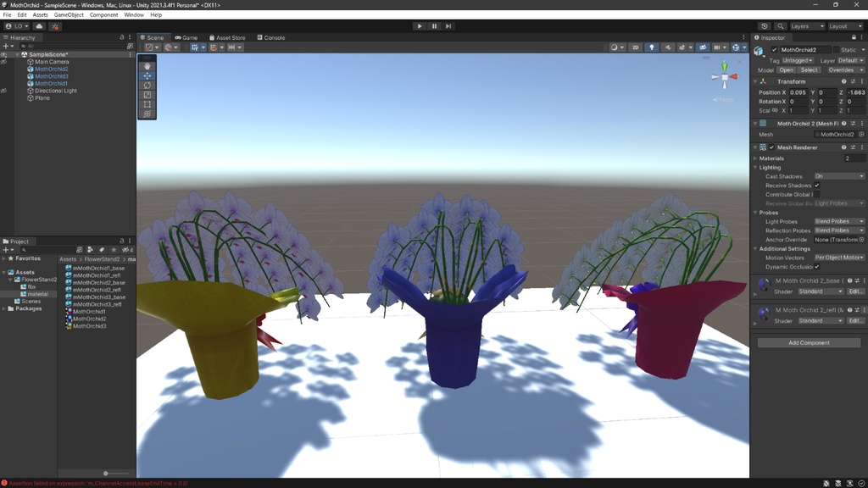Screen dimensions: 868x488
Task: Toggle Inspector panel lock icon
Action: tap(854, 37)
